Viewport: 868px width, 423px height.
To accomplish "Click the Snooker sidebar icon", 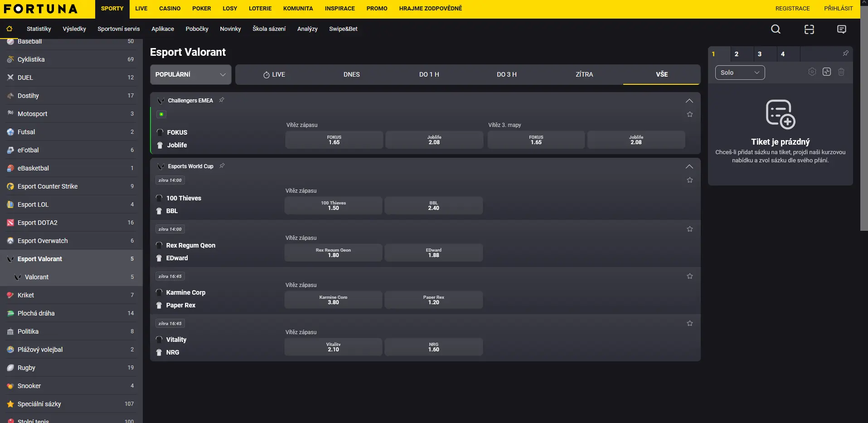I will pos(10,386).
